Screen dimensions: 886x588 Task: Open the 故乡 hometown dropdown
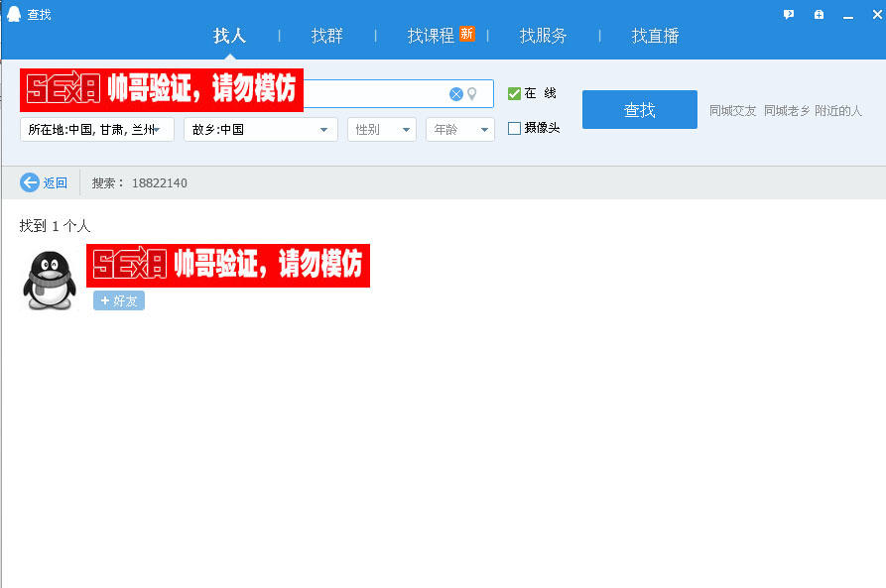(260, 128)
